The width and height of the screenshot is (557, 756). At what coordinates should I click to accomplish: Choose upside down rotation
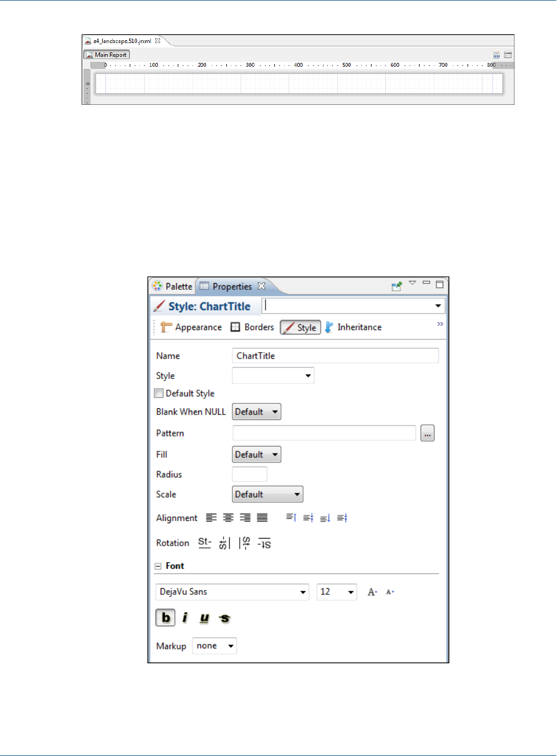pos(264,544)
